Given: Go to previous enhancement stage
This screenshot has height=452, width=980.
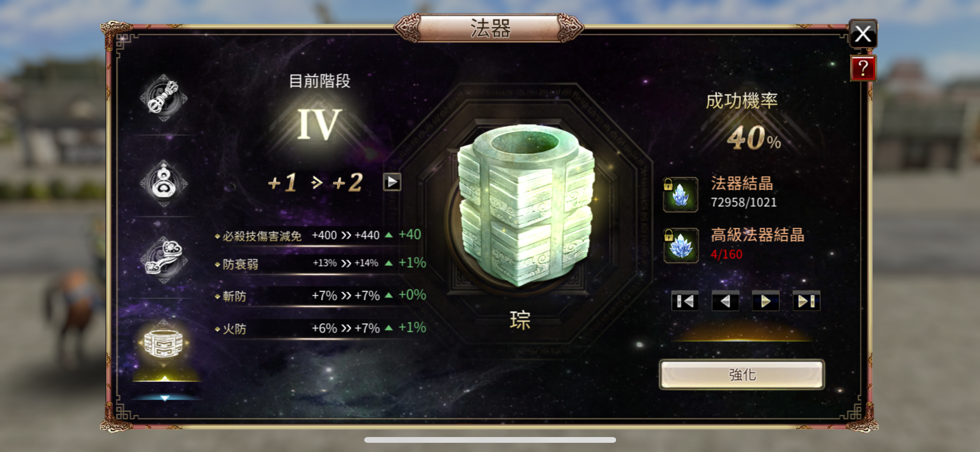Looking at the screenshot, I should 725,301.
